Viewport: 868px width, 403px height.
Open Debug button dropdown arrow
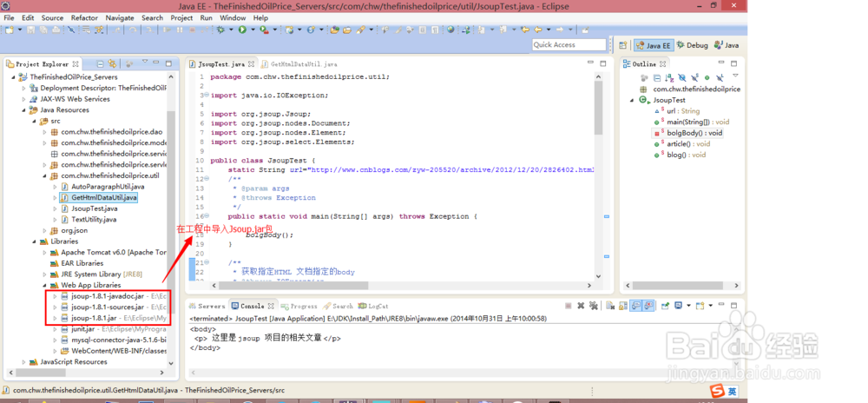[232, 30]
